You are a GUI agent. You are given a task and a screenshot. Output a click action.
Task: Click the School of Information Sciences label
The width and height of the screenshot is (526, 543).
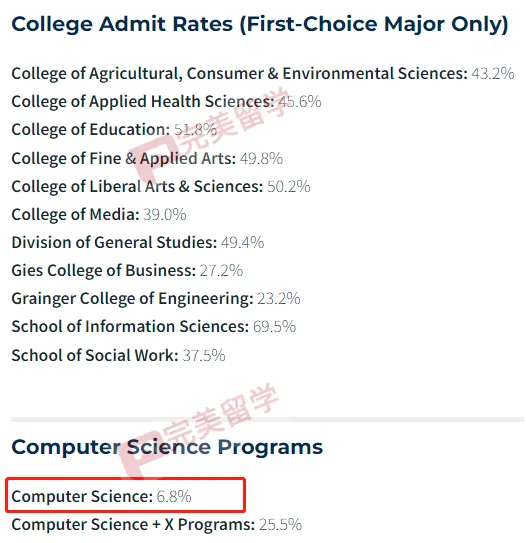130,327
